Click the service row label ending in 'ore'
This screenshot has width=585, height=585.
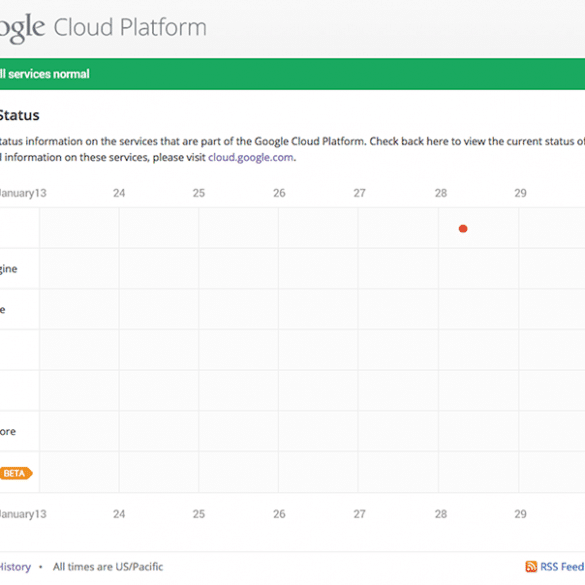(x=8, y=432)
